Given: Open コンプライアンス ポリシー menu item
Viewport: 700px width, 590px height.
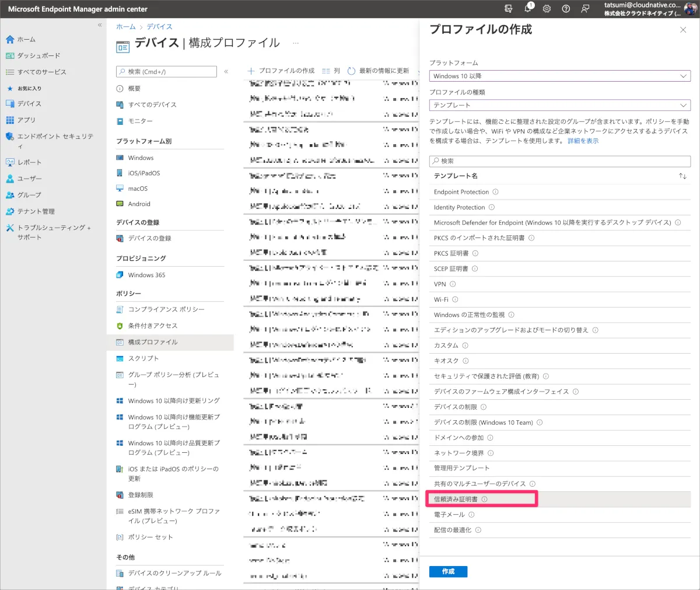Looking at the screenshot, I should (166, 309).
